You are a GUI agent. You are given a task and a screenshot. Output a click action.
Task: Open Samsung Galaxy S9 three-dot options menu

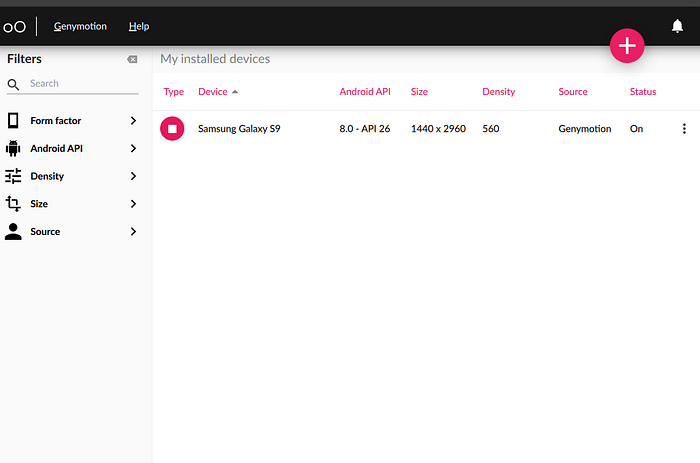[684, 129]
